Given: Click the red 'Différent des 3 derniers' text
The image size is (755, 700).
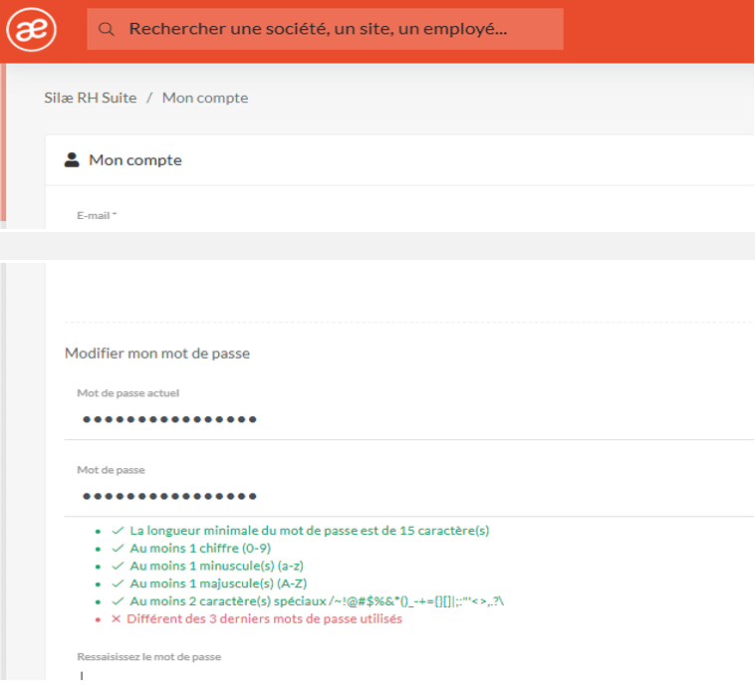Looking at the screenshot, I should click(x=264, y=619).
